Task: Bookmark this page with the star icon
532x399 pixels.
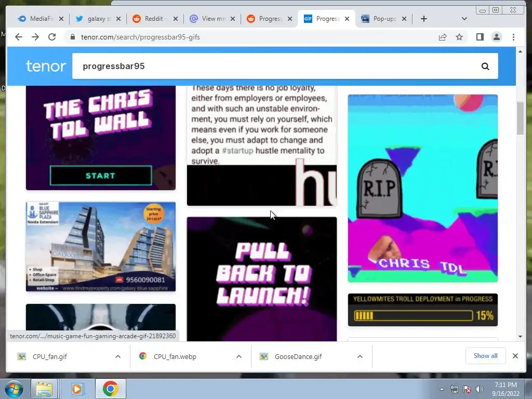Action: [x=459, y=37]
